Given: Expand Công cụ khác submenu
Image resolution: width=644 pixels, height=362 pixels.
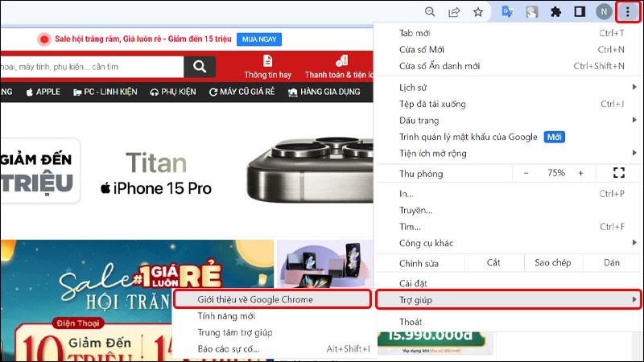Looking at the screenshot, I should (509, 243).
